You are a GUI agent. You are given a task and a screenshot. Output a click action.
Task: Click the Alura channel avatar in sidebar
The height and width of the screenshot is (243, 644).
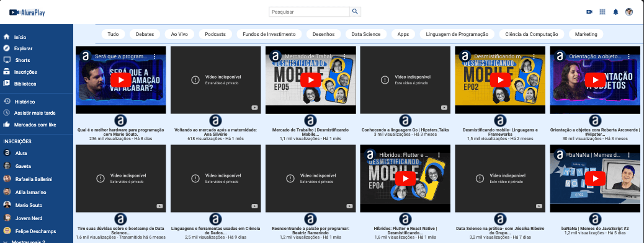point(7,152)
